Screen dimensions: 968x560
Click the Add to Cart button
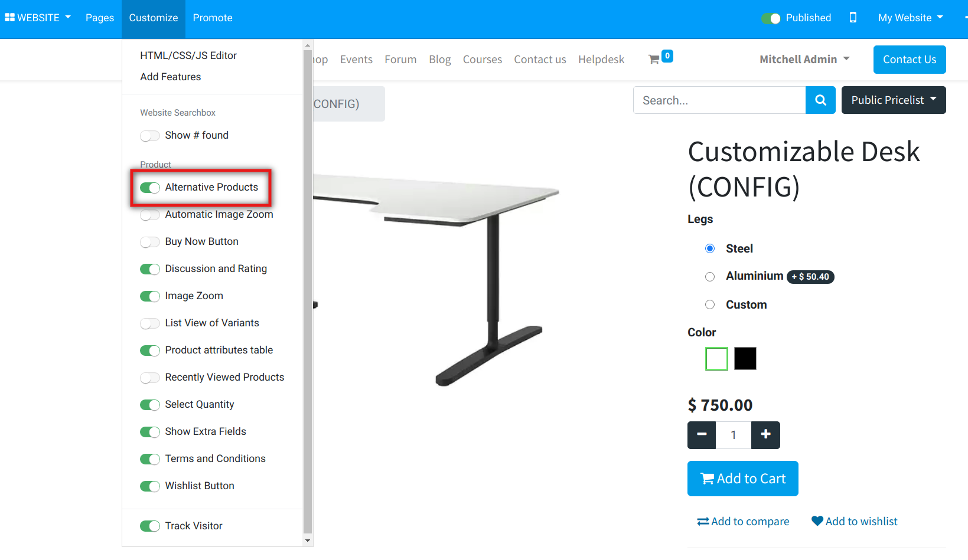pos(742,479)
